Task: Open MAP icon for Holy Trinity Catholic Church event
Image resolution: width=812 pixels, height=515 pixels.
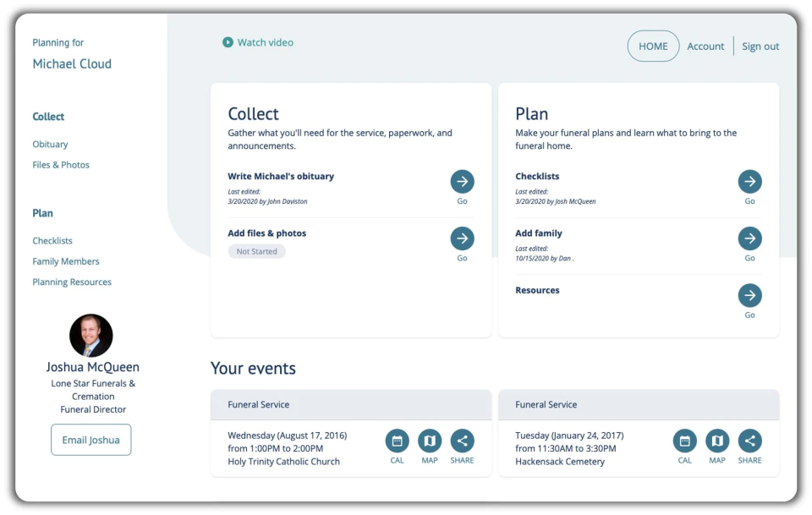Action: click(430, 441)
